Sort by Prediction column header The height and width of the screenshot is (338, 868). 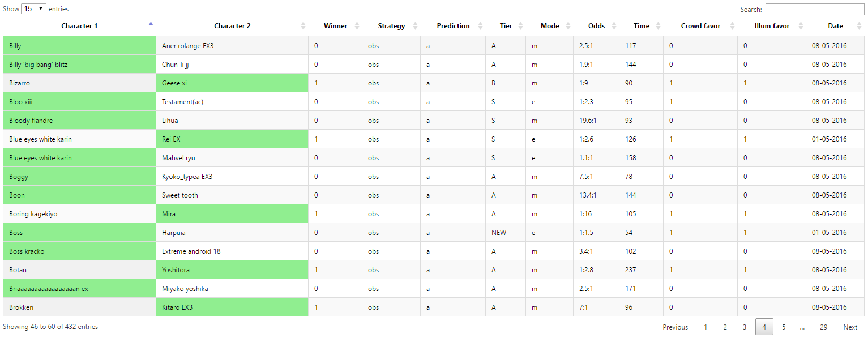point(453,26)
